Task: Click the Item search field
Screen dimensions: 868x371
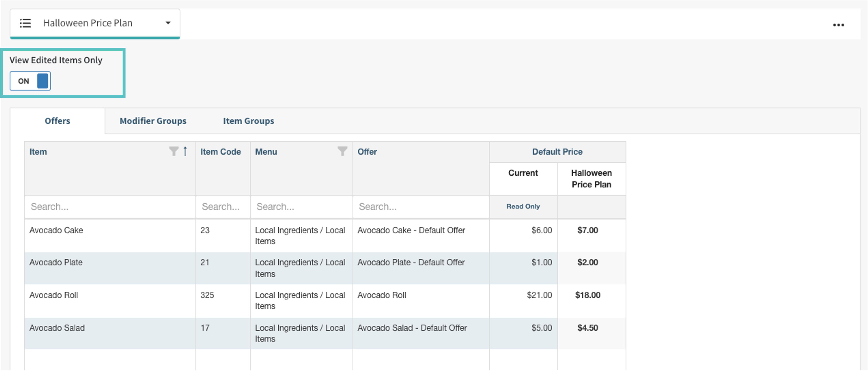Action: 110,207
